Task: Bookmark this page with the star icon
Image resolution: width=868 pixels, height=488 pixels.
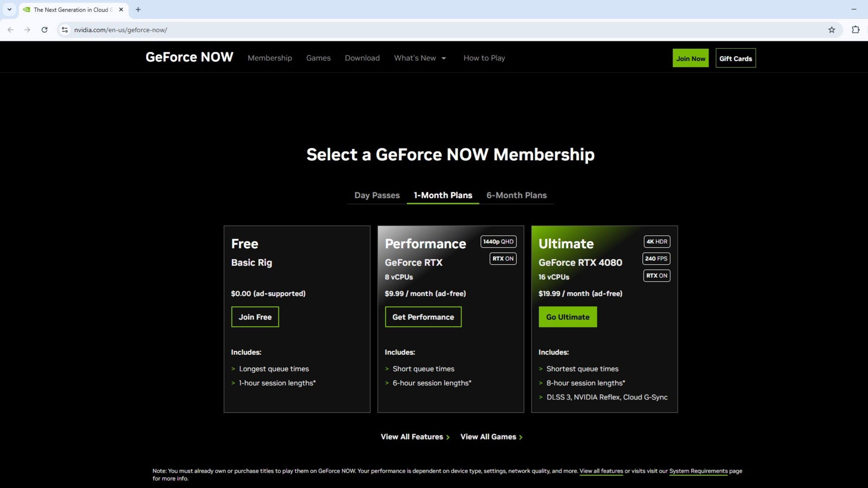Action: 832,30
